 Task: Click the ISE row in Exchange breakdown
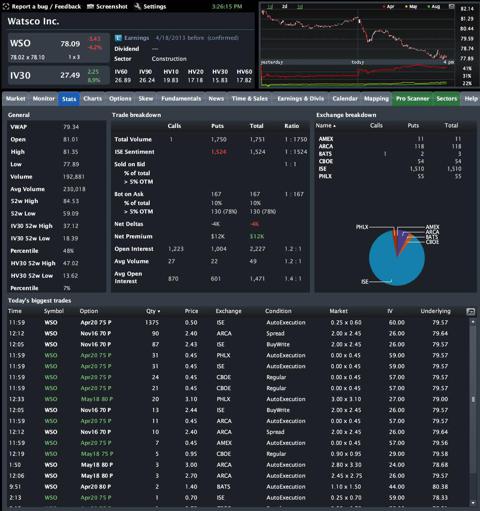click(x=396, y=169)
